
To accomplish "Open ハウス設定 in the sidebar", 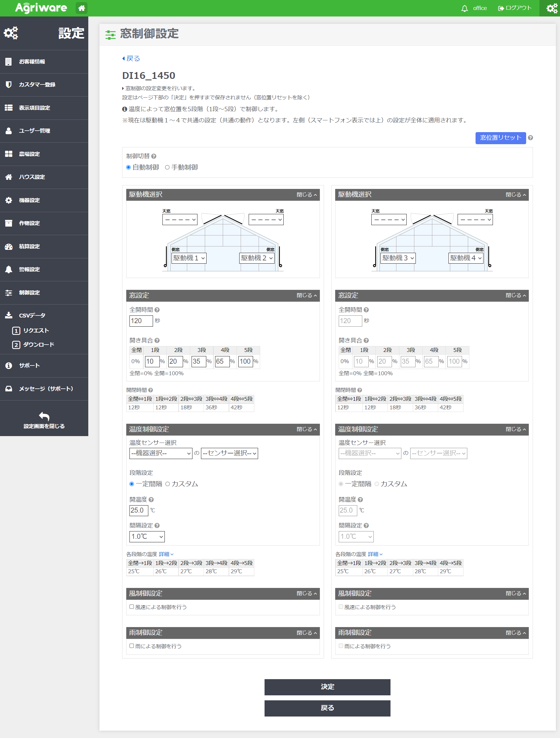I will (32, 177).
